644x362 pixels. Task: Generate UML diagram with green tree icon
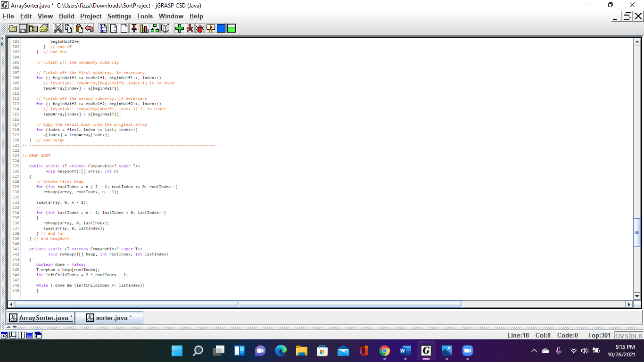[x=155, y=28]
